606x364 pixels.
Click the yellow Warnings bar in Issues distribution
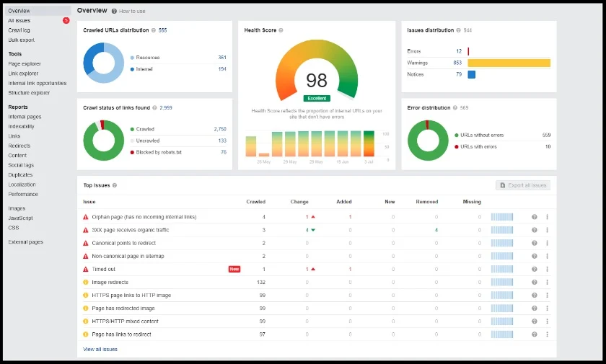click(509, 63)
